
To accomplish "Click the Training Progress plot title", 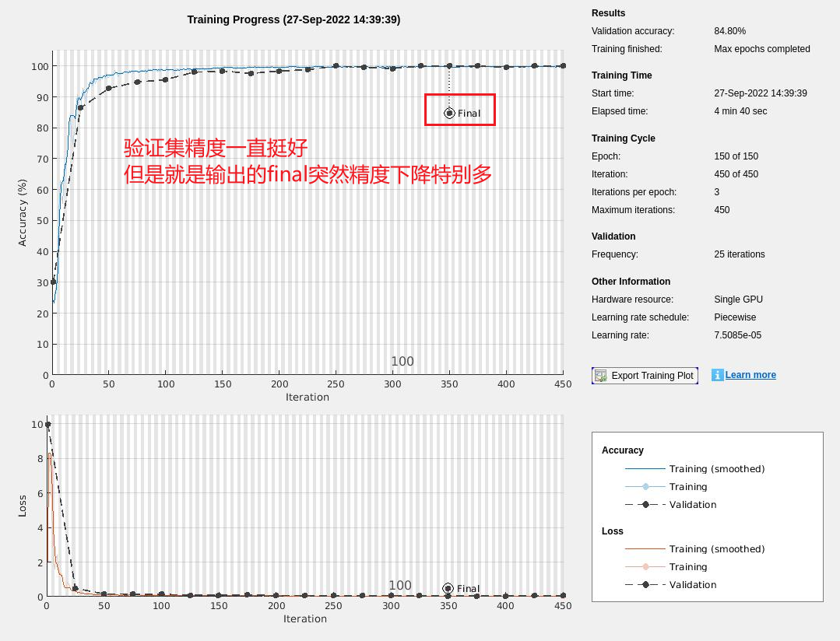I will (293, 19).
